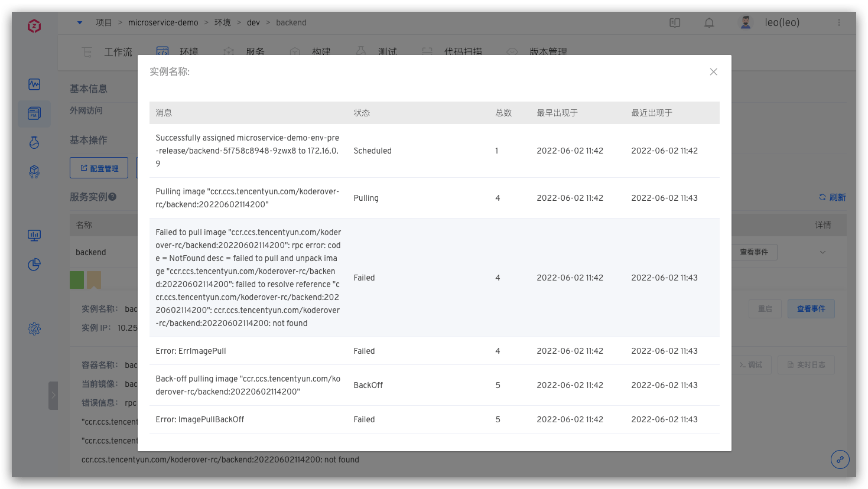
Task: Click the 最早出现于 column header
Action: (557, 113)
